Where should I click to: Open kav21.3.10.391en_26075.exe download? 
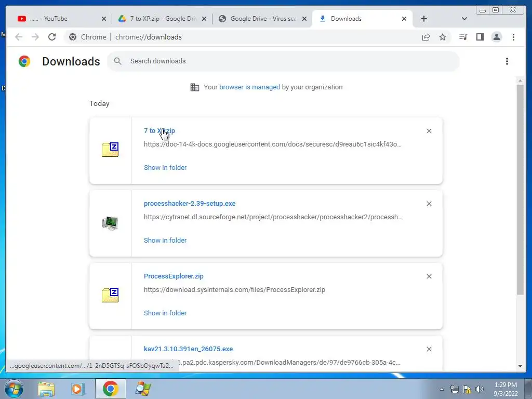pyautogui.click(x=188, y=349)
